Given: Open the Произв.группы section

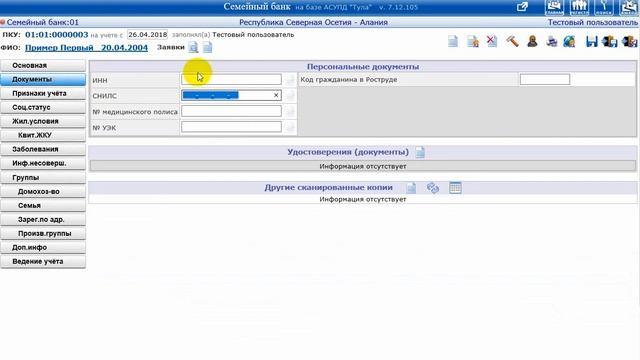Looking at the screenshot, I should 43,233.
